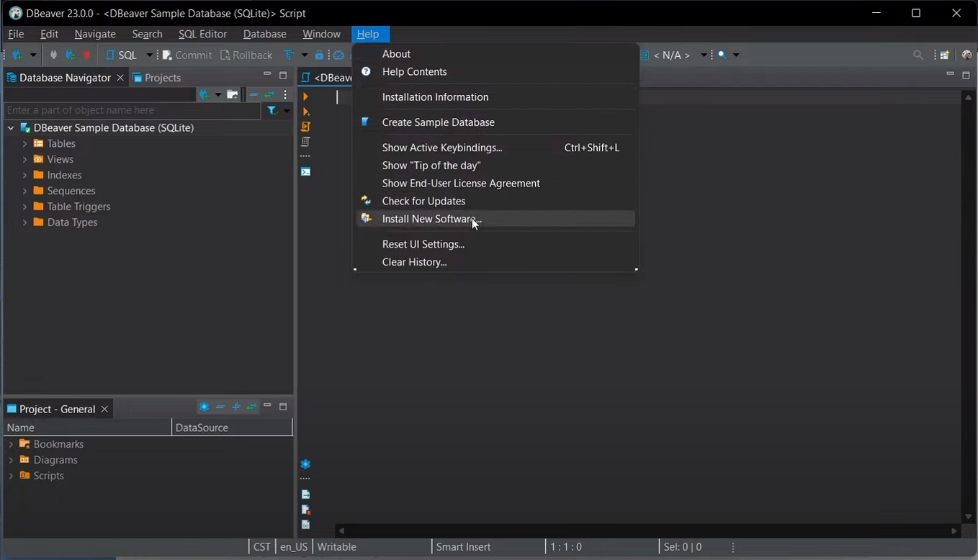This screenshot has width=978, height=560.
Task: Collapse the DBeaver Sample Database node
Action: (x=11, y=128)
